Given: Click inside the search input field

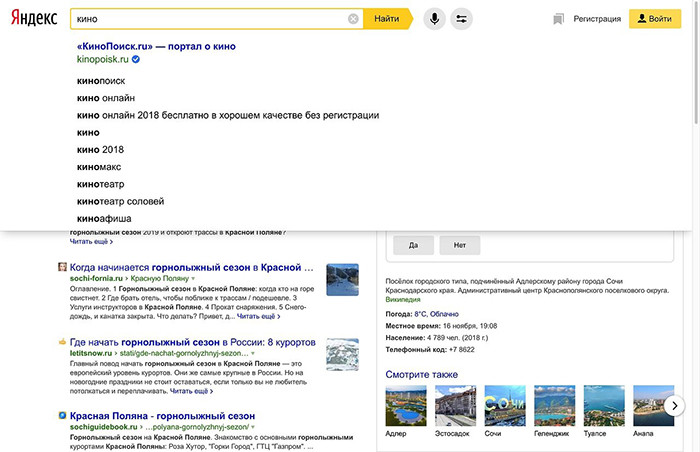Looking at the screenshot, I should (x=200, y=19).
